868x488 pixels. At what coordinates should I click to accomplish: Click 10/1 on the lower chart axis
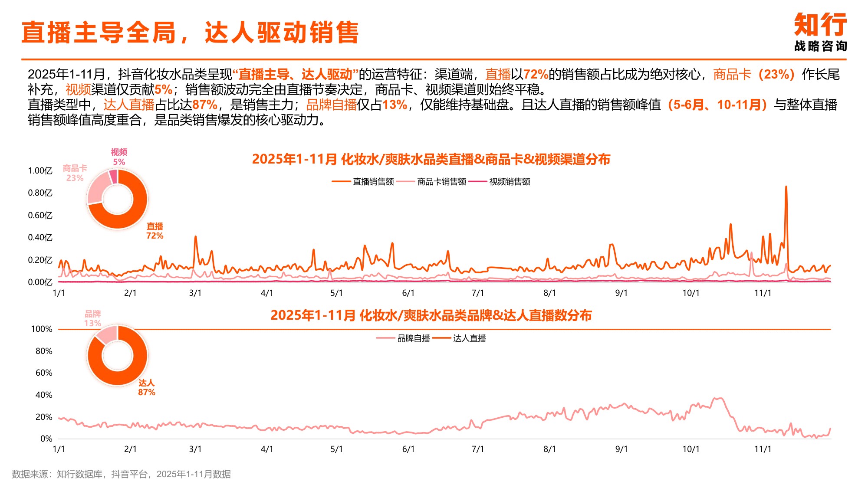click(691, 449)
